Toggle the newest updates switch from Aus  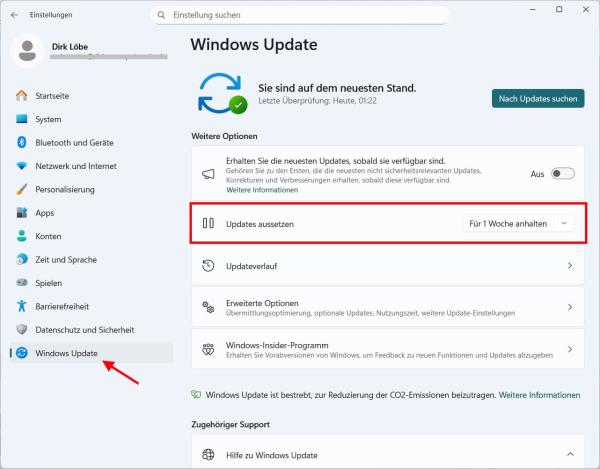562,174
